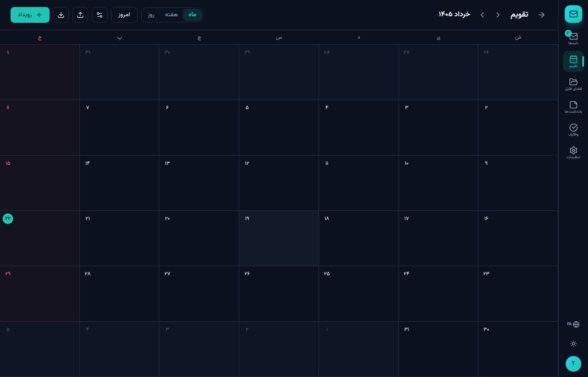
Task: Select the day cell numbered ۱۳
Action: point(199,183)
